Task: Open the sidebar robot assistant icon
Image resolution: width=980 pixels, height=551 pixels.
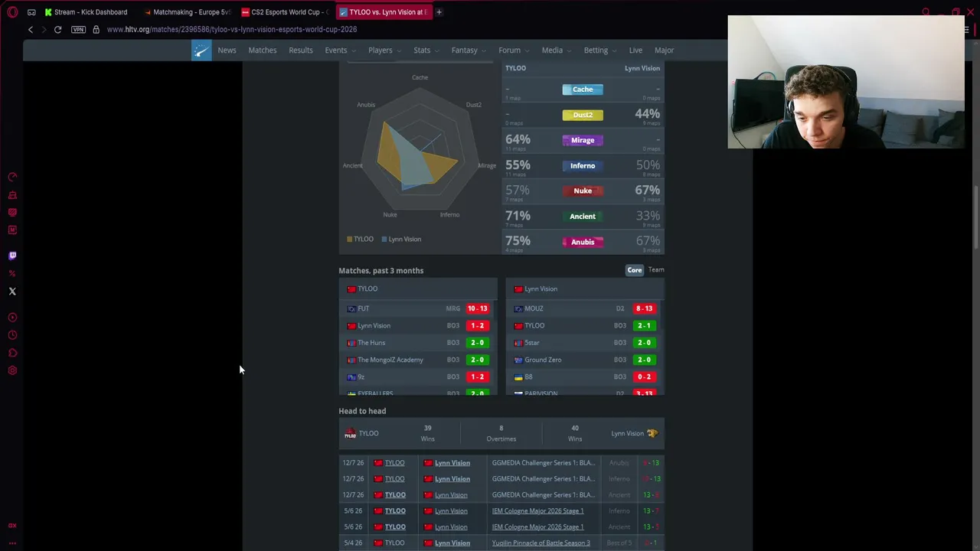Action: point(12,195)
